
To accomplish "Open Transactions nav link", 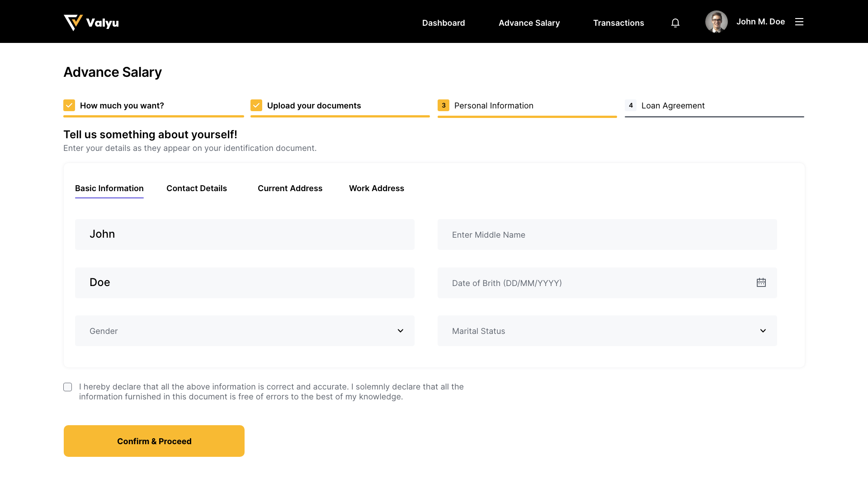I will click(x=618, y=23).
